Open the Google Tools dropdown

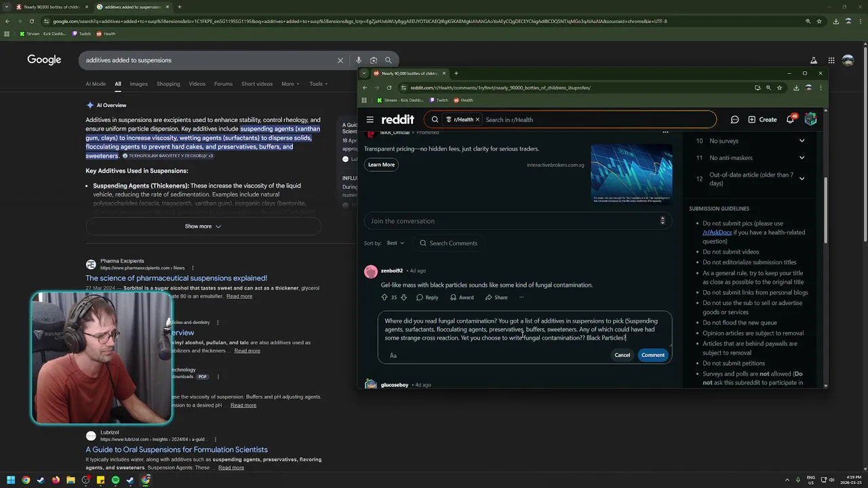coord(319,84)
